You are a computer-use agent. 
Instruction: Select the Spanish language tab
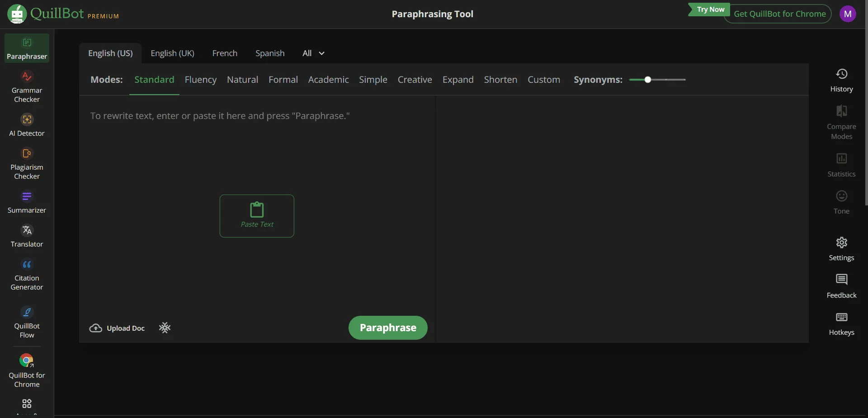(270, 53)
